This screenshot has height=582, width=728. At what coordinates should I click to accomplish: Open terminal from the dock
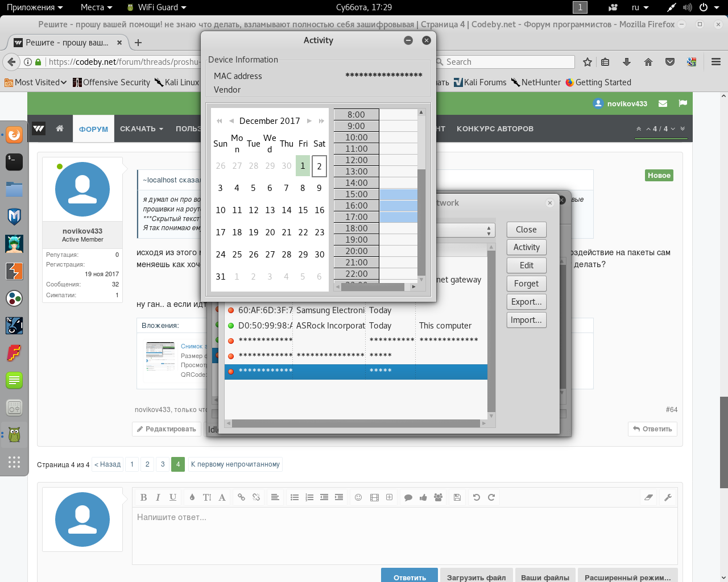14,162
